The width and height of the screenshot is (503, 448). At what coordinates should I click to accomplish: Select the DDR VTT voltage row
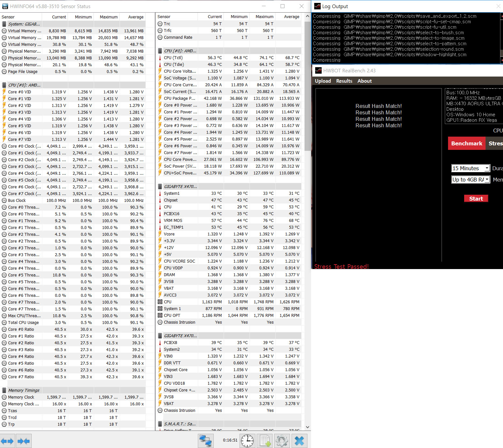tap(229, 363)
